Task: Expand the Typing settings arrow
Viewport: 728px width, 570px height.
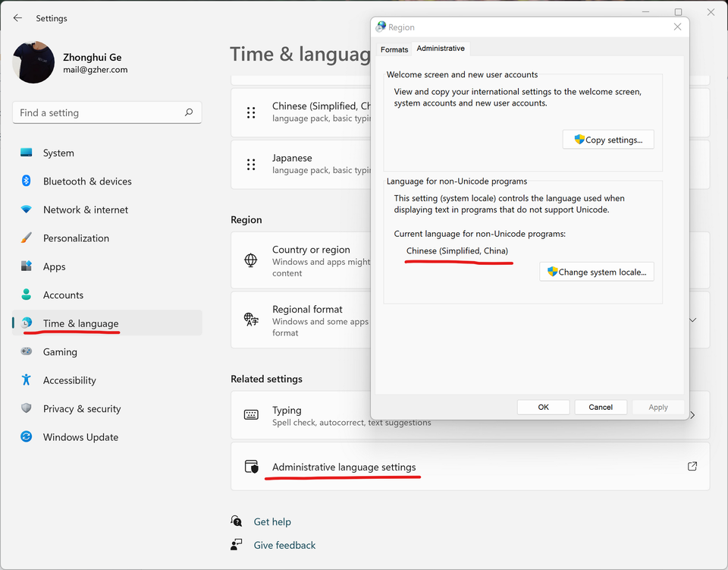Action: [x=692, y=415]
